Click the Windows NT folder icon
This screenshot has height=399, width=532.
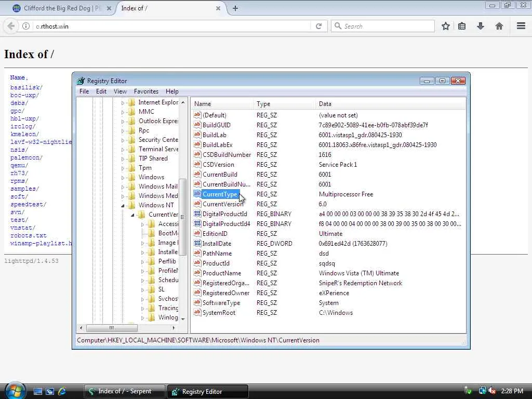[x=131, y=205]
